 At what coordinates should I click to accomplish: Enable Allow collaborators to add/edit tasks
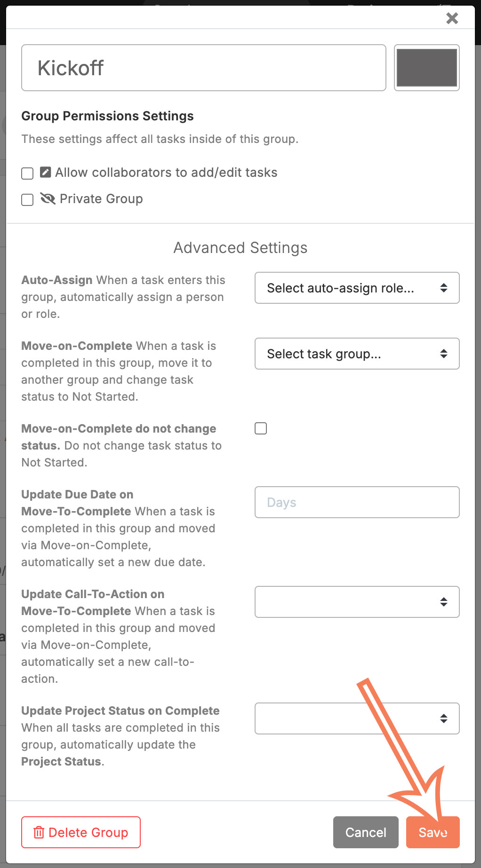pyautogui.click(x=27, y=174)
